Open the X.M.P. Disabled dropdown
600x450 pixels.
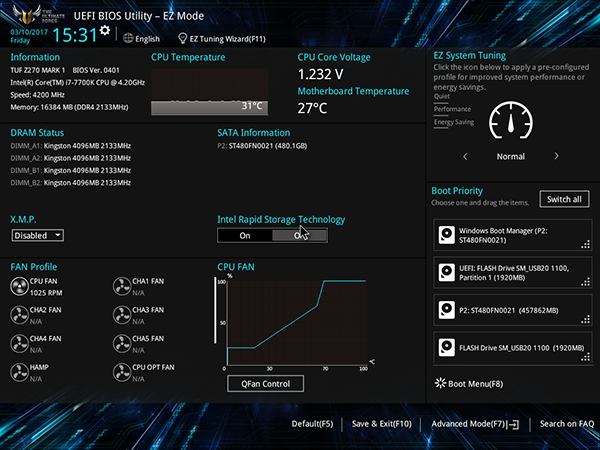point(38,235)
